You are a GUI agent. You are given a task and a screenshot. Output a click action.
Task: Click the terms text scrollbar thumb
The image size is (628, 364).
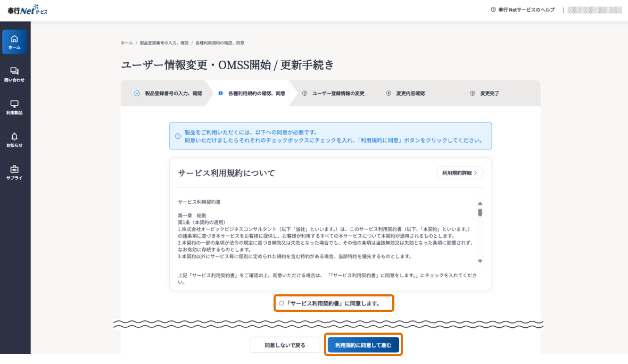click(480, 213)
